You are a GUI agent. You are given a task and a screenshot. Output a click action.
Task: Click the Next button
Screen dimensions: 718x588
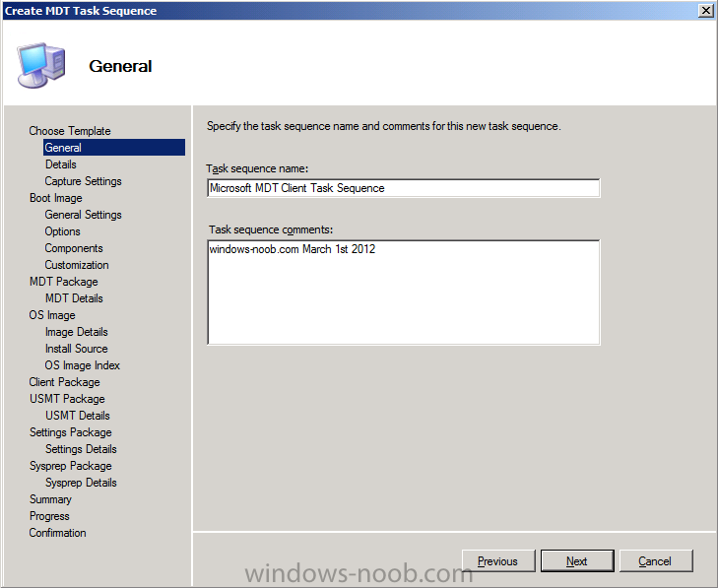[x=577, y=561]
